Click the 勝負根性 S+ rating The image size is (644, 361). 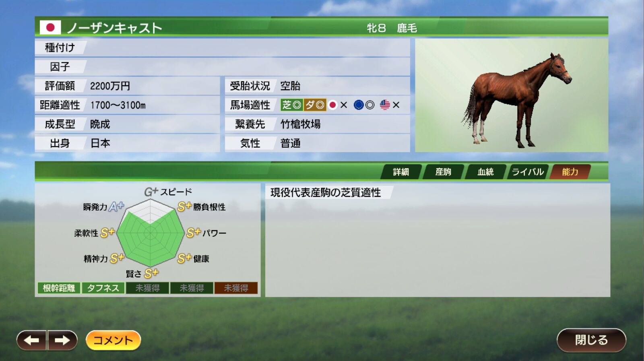click(184, 207)
